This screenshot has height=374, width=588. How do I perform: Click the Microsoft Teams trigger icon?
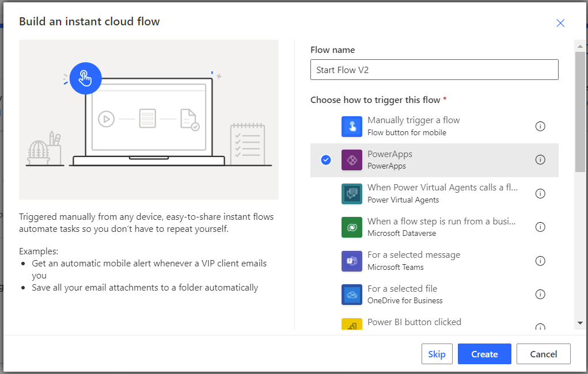pyautogui.click(x=352, y=261)
